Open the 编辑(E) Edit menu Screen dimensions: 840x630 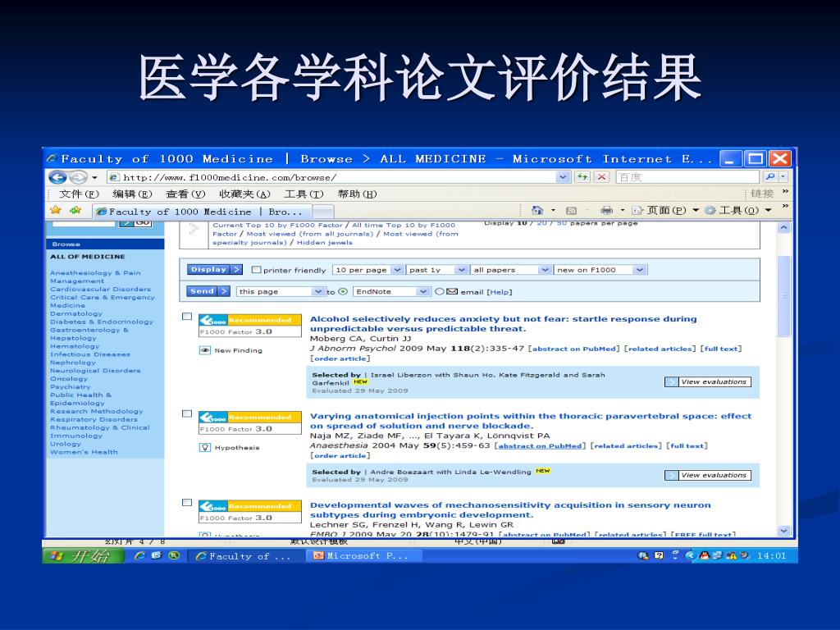pyautogui.click(x=132, y=194)
